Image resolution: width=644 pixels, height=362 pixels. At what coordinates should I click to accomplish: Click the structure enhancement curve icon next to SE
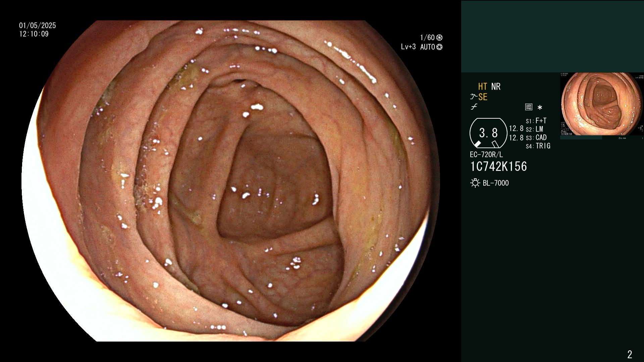474,97
